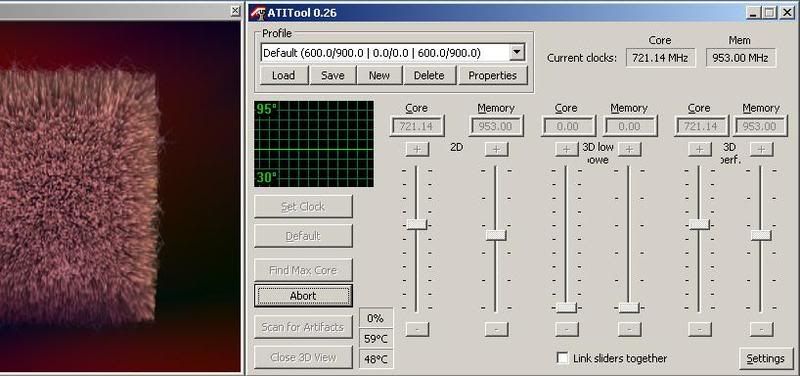Click the 3D perf Core value field
This screenshot has width=800, height=376.
pos(701,126)
